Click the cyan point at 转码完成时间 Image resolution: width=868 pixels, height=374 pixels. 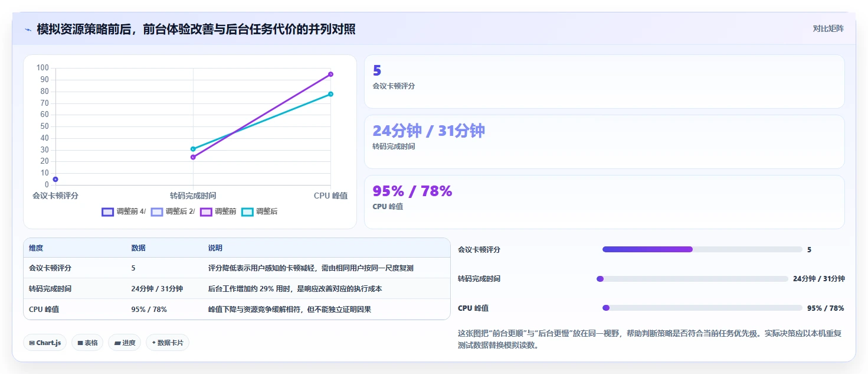(x=193, y=149)
